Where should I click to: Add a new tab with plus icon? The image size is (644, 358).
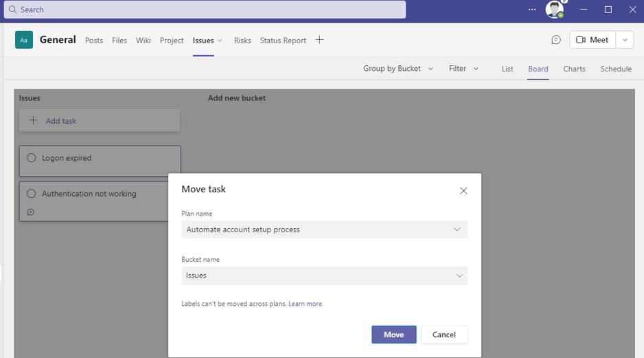coord(319,40)
